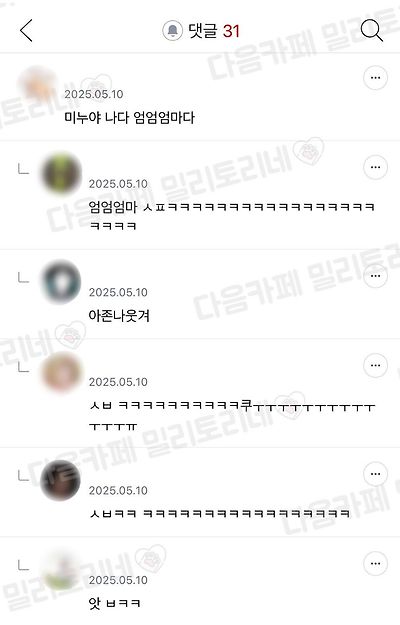Tap the reply starting with 엄엄엄마 ㅅㅍ
This screenshot has width=400, height=625.
[x=231, y=216]
